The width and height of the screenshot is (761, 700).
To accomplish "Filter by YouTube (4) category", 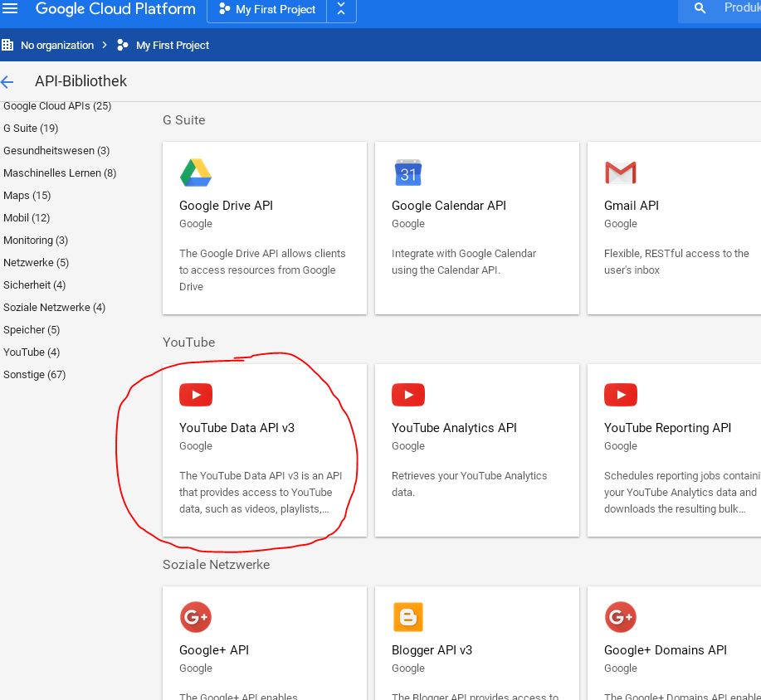I will pyautogui.click(x=32, y=352).
